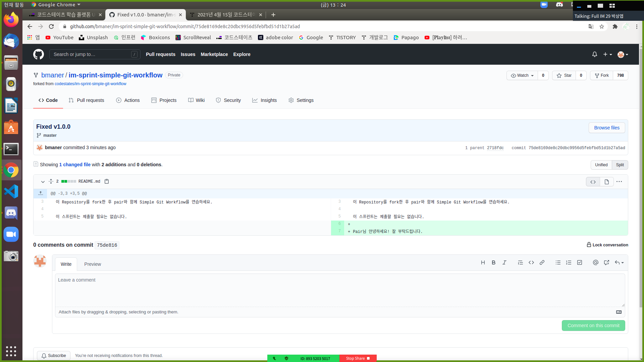Click the mention user icon

point(595,262)
